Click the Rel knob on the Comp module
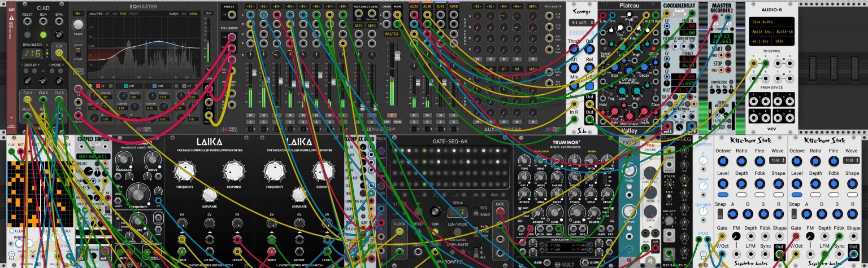This screenshot has width=868, height=268. click(589, 68)
